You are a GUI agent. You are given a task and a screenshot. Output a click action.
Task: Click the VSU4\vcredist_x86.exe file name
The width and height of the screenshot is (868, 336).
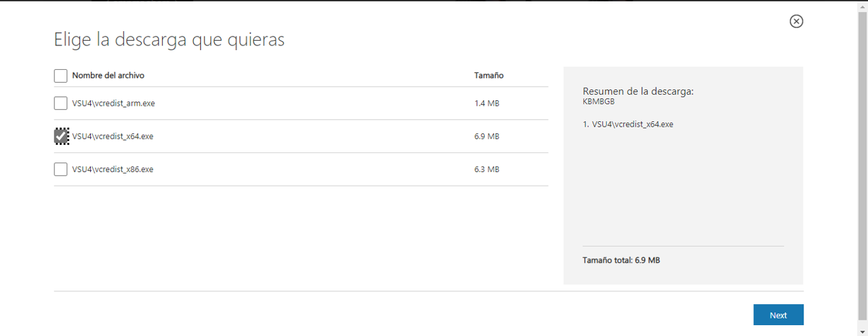pos(113,169)
